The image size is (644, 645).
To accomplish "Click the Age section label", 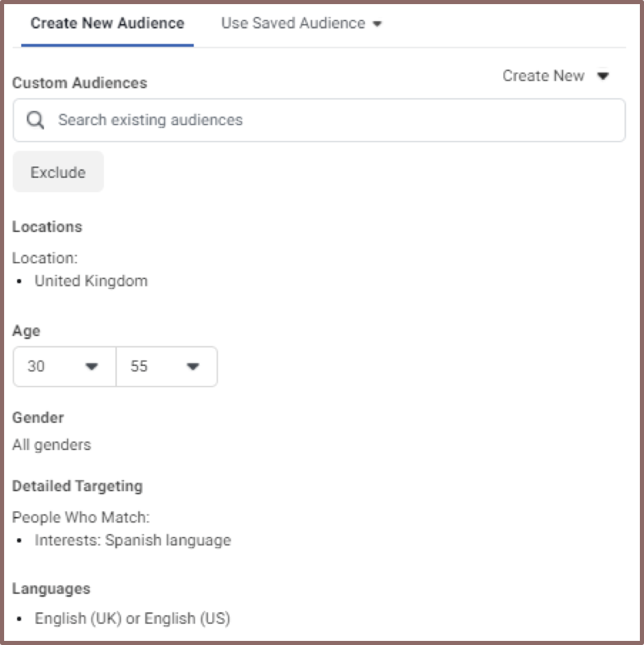I will [26, 331].
